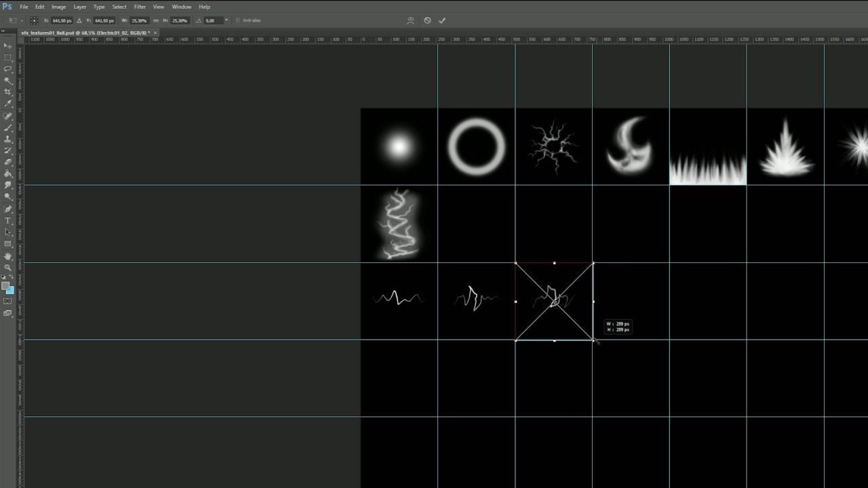The width and height of the screenshot is (868, 488).
Task: Click the bottom-right transform handle
Action: [x=593, y=340]
